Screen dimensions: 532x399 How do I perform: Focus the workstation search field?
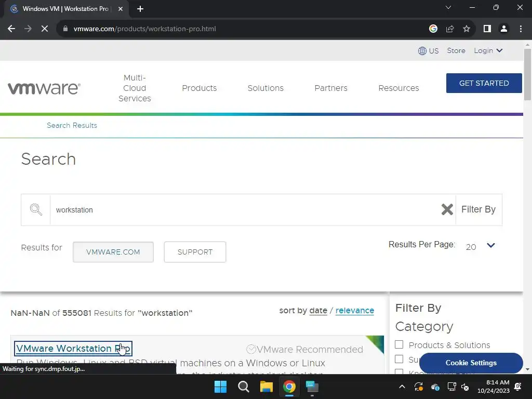coord(244,210)
